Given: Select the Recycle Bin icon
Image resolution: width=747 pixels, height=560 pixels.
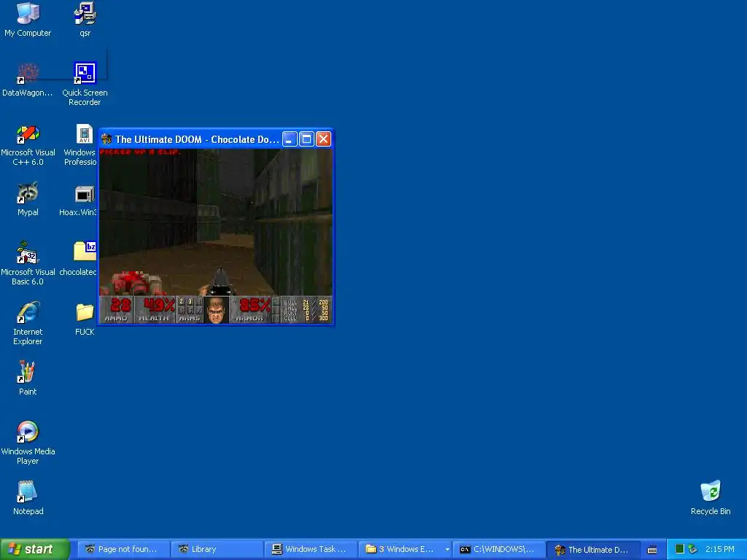Looking at the screenshot, I should point(711,498).
